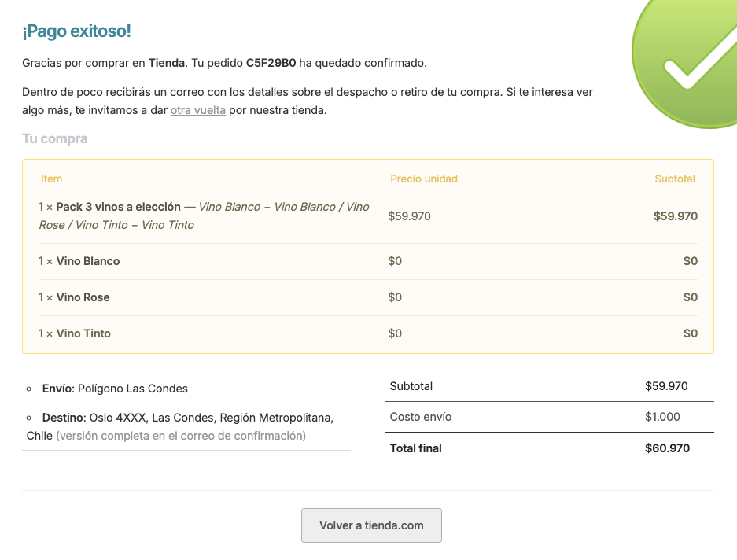Viewport: 737px width, 560px height.
Task: Click the Vino Tinto subtotal $0
Action: click(x=691, y=333)
